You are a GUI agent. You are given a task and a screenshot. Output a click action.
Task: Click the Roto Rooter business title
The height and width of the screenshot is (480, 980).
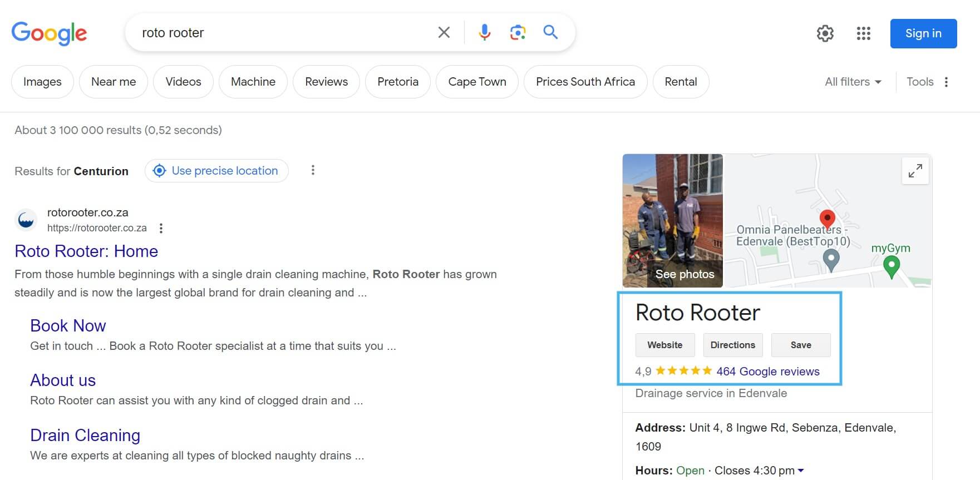698,313
